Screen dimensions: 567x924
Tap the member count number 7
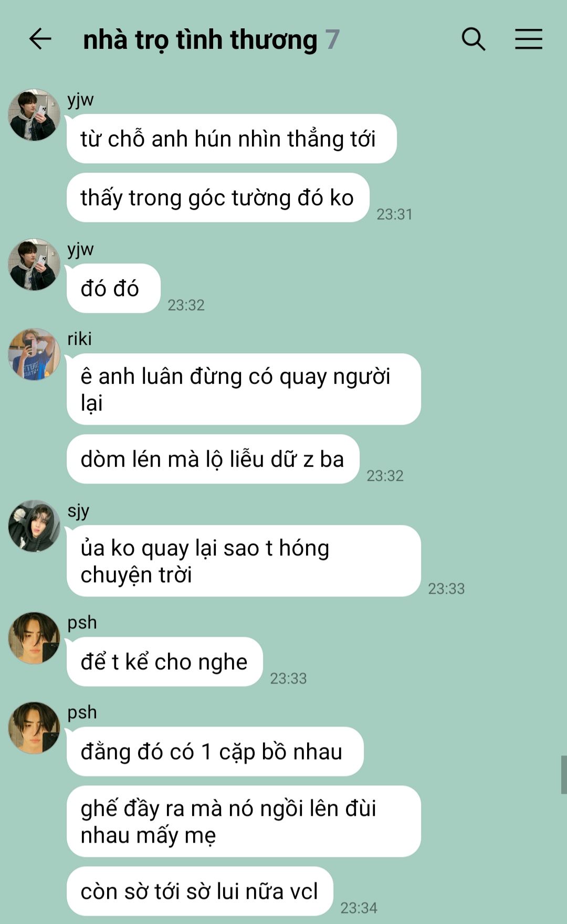point(332,40)
